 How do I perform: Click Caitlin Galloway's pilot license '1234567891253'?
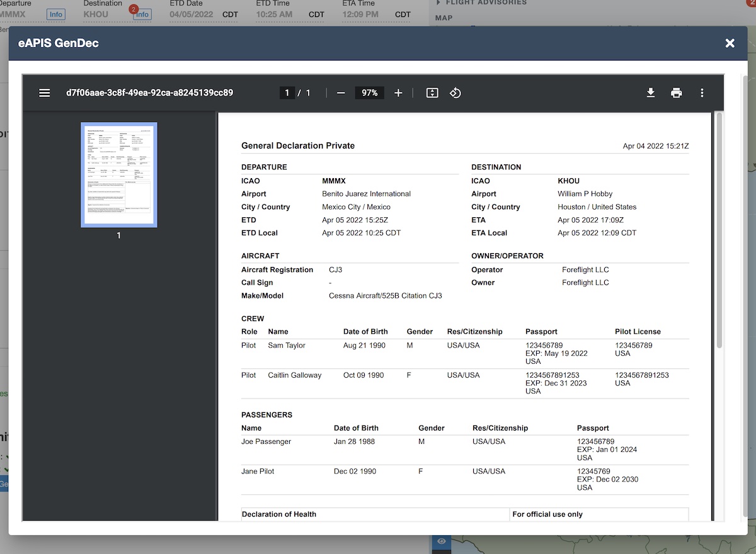(x=642, y=375)
